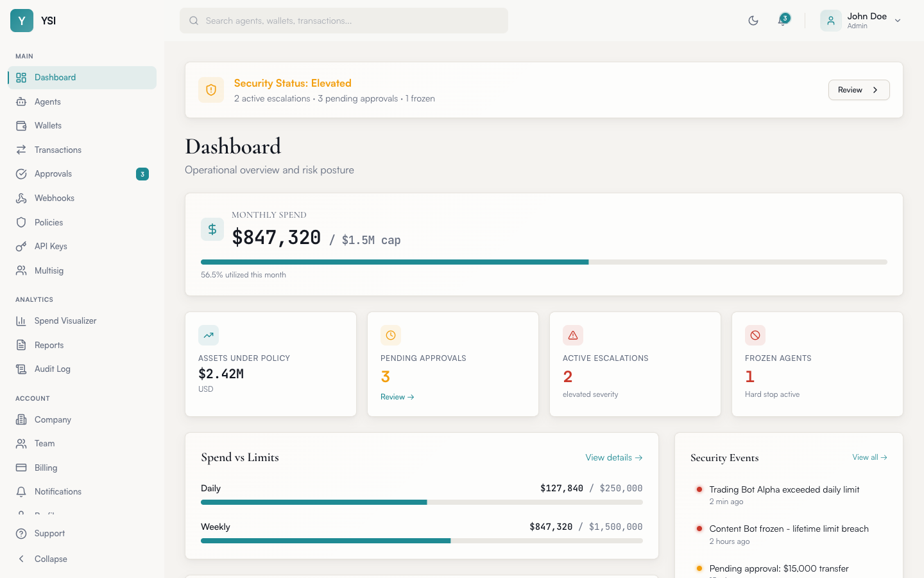
Task: Click the Monthly Spend dollar icon
Action: click(212, 229)
